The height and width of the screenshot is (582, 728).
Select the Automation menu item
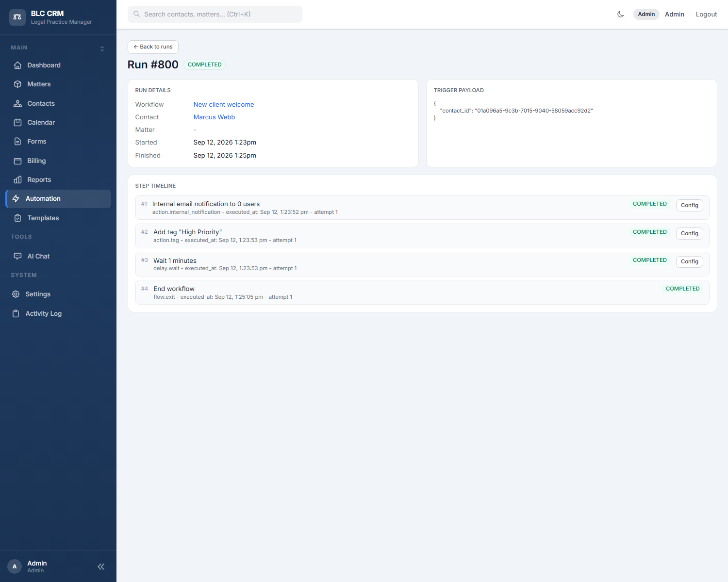(58, 199)
